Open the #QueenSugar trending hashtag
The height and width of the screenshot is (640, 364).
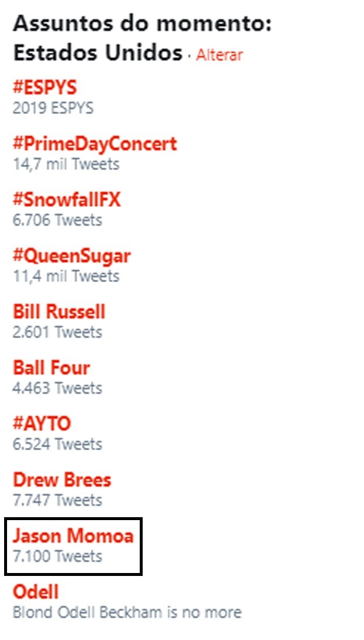tap(72, 256)
